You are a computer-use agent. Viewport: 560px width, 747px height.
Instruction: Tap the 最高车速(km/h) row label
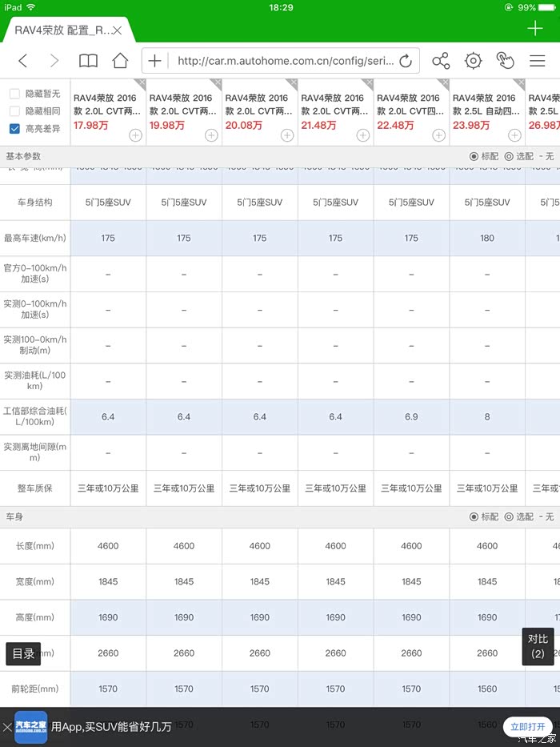[34, 238]
